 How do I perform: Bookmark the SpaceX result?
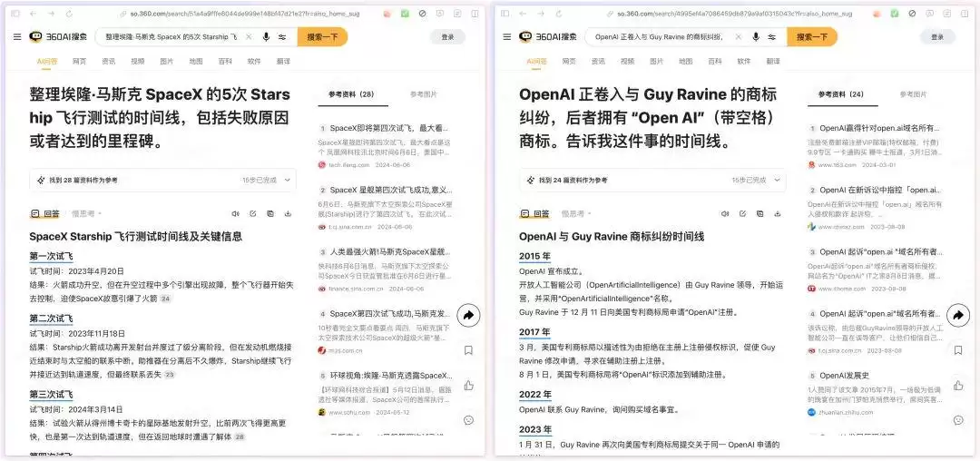468,350
